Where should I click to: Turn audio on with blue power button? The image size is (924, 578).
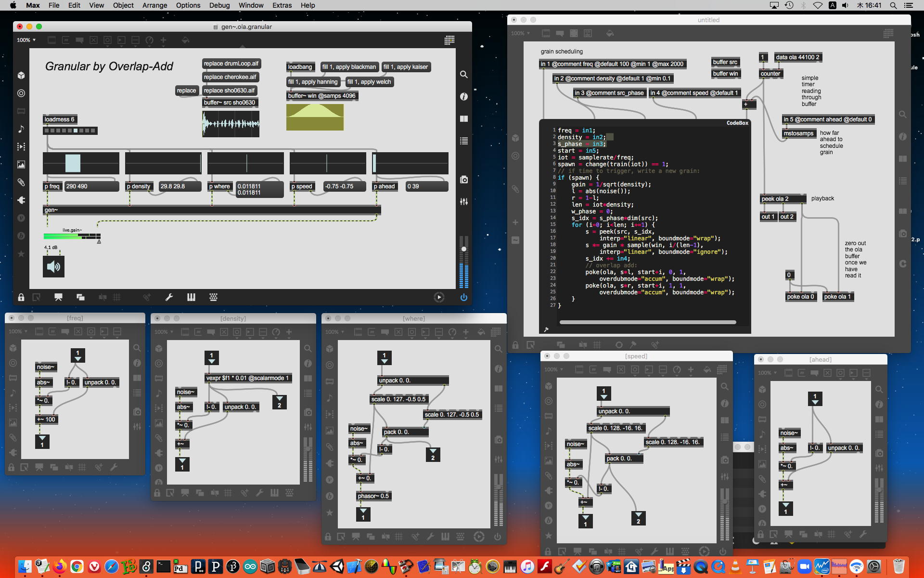(463, 297)
